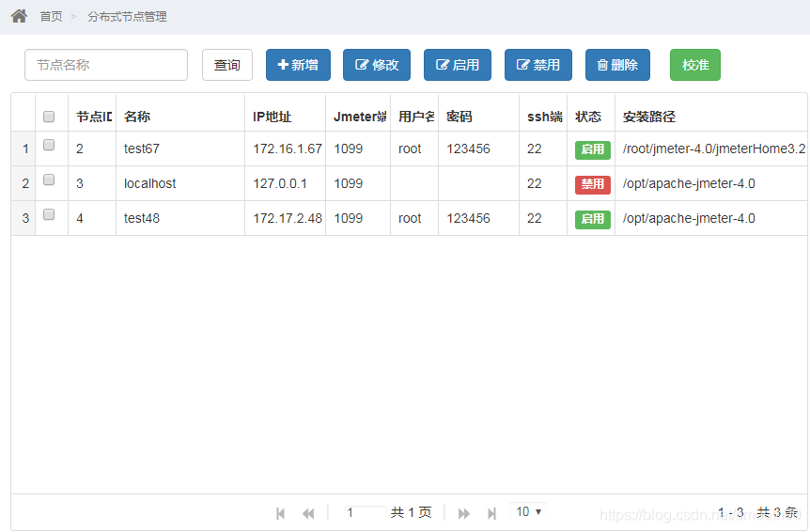Click the password cell for test67
This screenshot has height=532, width=810.
pyautogui.click(x=478, y=149)
